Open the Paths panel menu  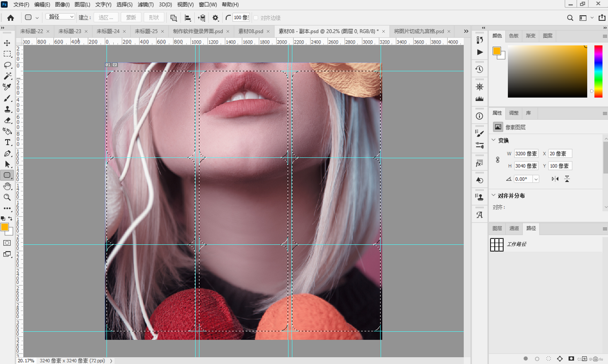[605, 229]
